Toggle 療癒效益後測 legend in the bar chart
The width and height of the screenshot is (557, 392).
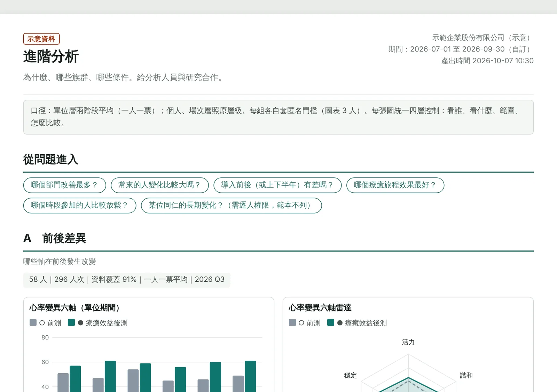point(98,323)
